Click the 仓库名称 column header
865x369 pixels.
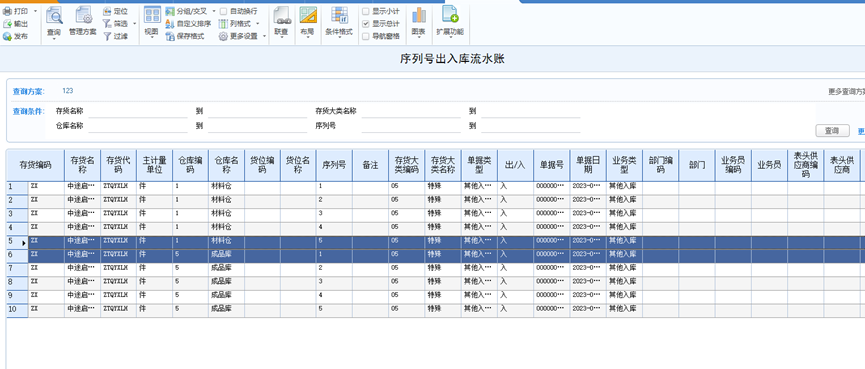[x=226, y=164]
